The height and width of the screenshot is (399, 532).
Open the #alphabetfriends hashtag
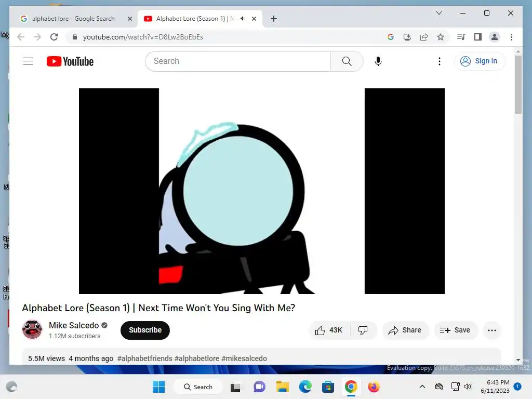tap(144, 358)
